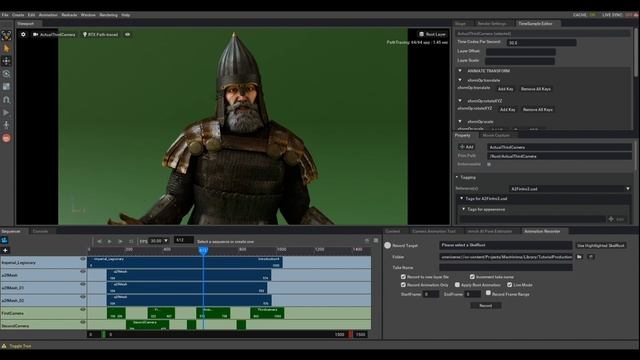Screen dimensions: 640x360
Task: Click Use Highlighted SkelRoot button
Action: pos(600,245)
